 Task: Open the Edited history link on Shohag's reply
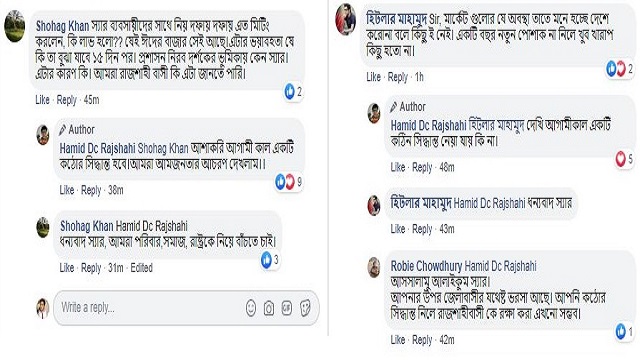[142, 268]
